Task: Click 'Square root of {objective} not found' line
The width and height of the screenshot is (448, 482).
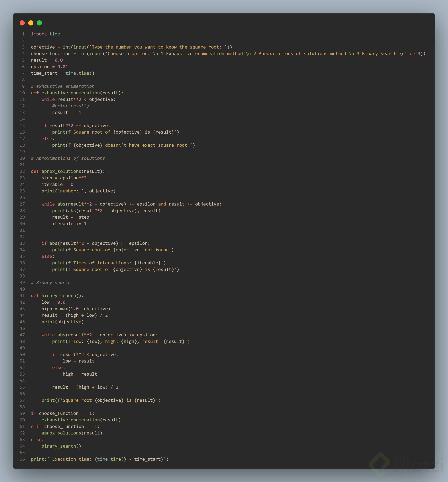Action: point(113,250)
